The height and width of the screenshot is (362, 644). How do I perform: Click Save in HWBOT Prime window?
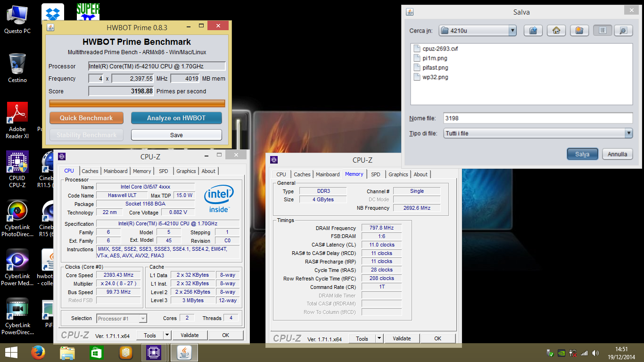click(x=176, y=135)
